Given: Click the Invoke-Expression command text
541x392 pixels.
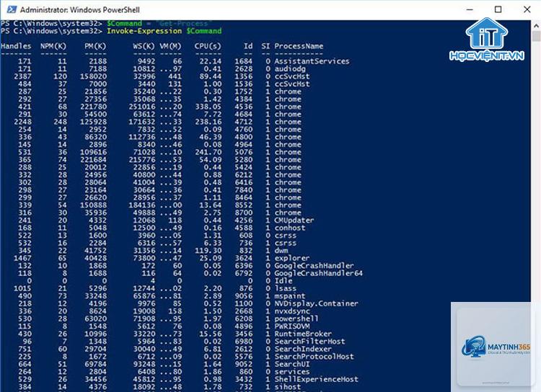Looking at the screenshot, I should click(144, 31).
